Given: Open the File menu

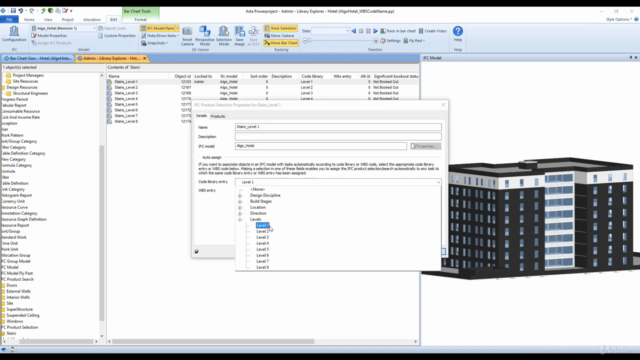Looking at the screenshot, I should 9,20.
